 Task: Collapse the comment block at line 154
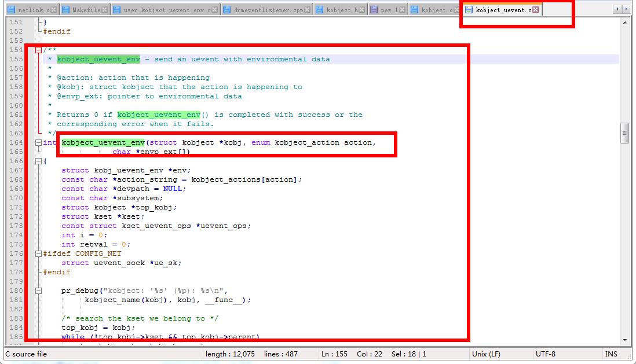[x=38, y=50]
